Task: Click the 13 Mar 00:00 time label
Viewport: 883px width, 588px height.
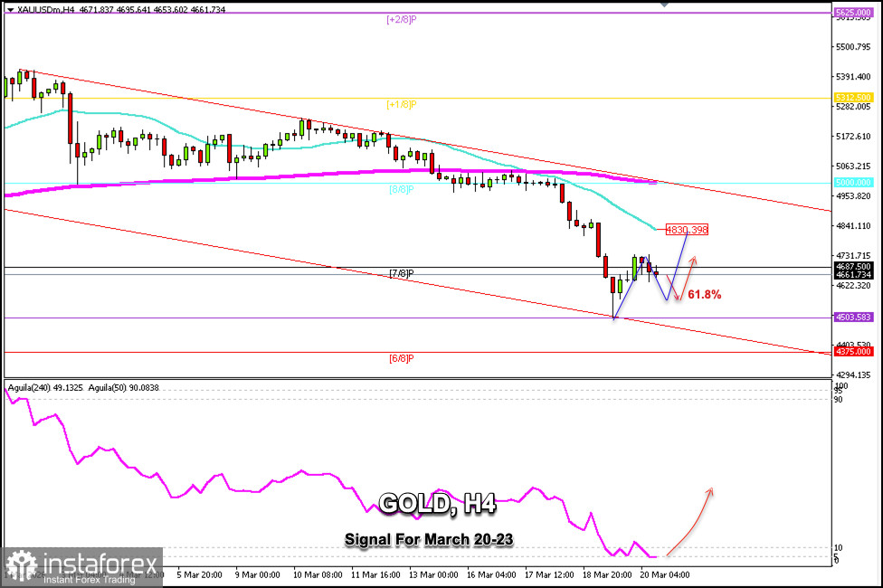Action: click(x=433, y=575)
